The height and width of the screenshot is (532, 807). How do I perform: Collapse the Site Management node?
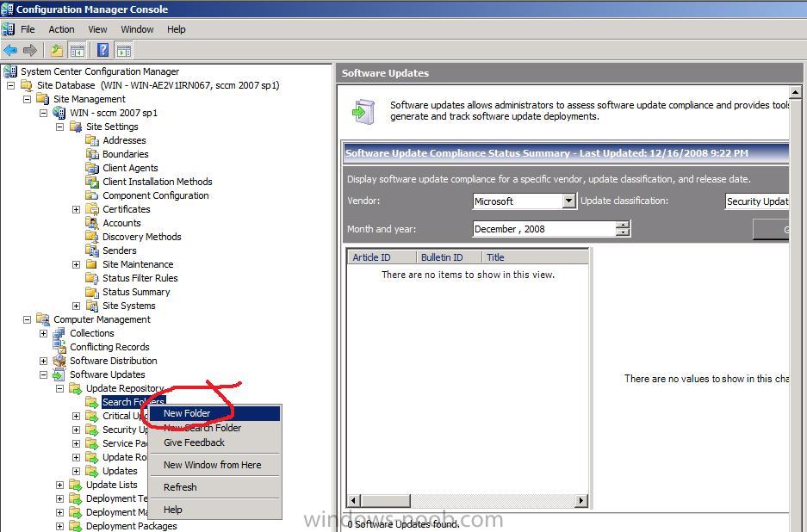[28, 99]
